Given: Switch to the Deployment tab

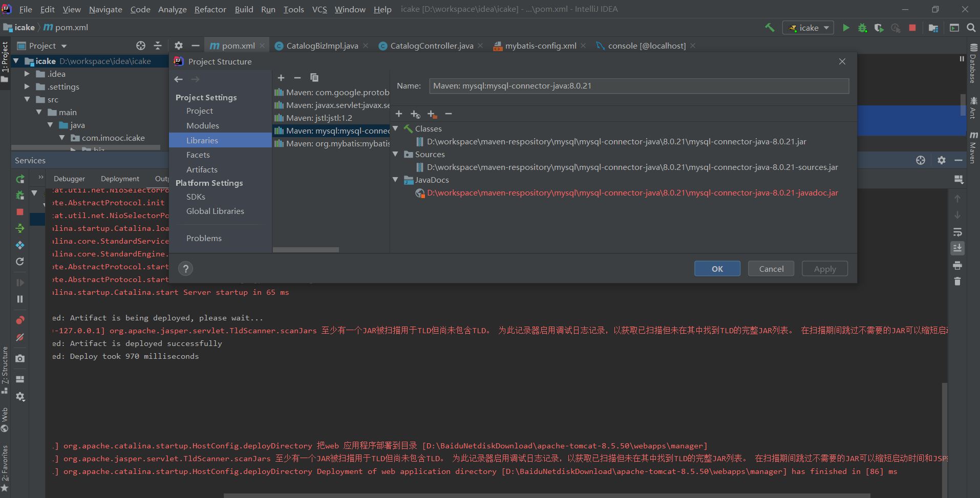Looking at the screenshot, I should click(x=120, y=179).
